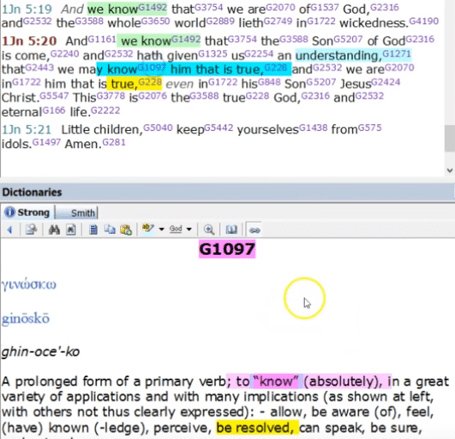Click the Bible pane scroll down arrow
This screenshot has width=455, height=439.
450,170
